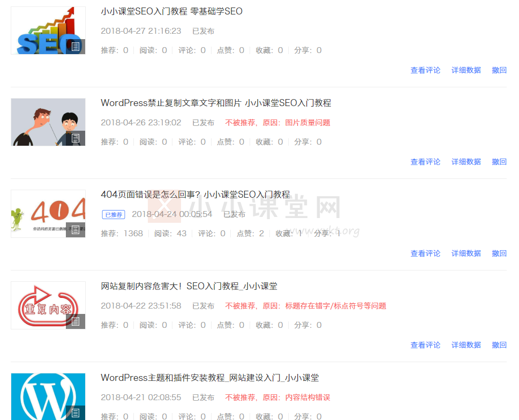This screenshot has width=519, height=420.
Task: Click the article-type icon on the 重复内容 thumbnail
Action: [x=76, y=321]
